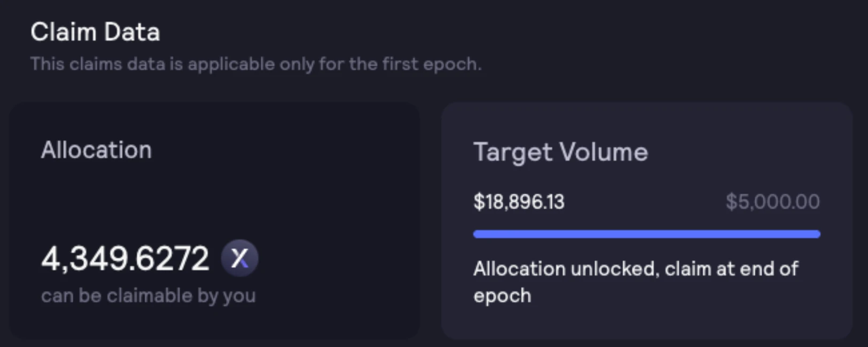Select the 4,349.6272 allocation amount
Viewport: 868px width, 347px height.
click(x=125, y=259)
